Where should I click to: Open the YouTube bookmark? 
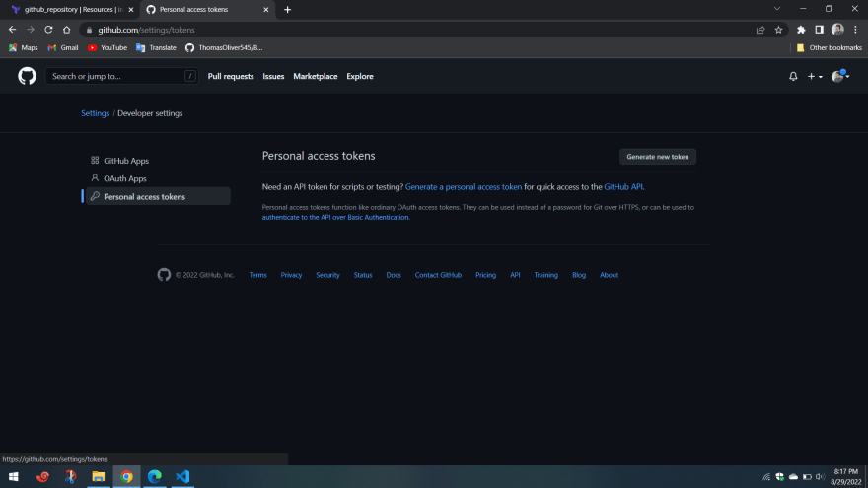pyautogui.click(x=108, y=48)
